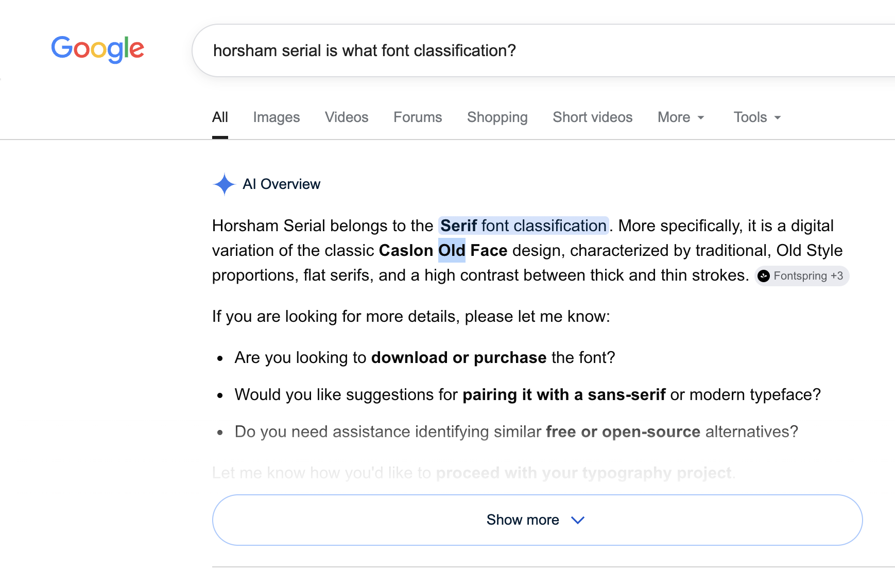The image size is (895, 588).
Task: Click the Fontspring source favicon icon
Action: click(764, 276)
